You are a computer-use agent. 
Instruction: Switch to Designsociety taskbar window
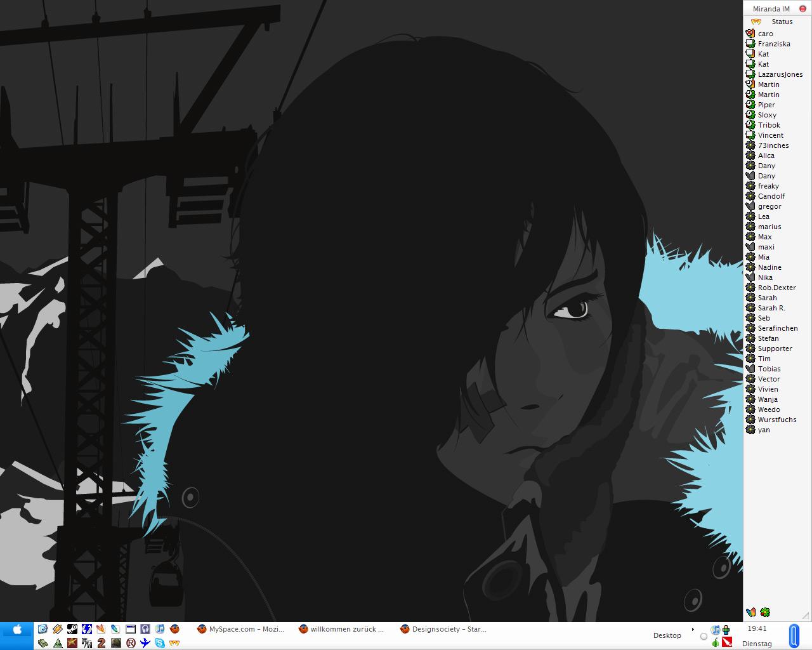pos(443,629)
